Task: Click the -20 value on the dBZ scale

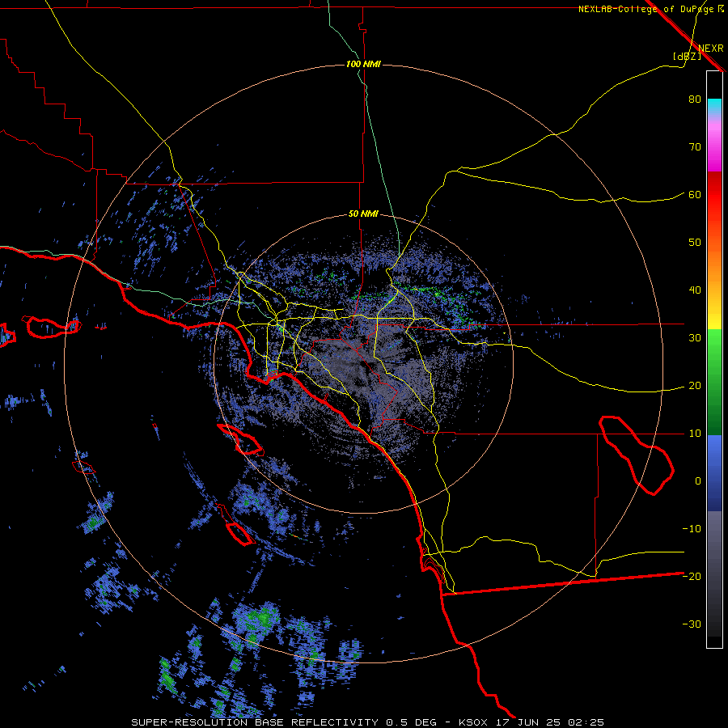Action: tap(692, 576)
